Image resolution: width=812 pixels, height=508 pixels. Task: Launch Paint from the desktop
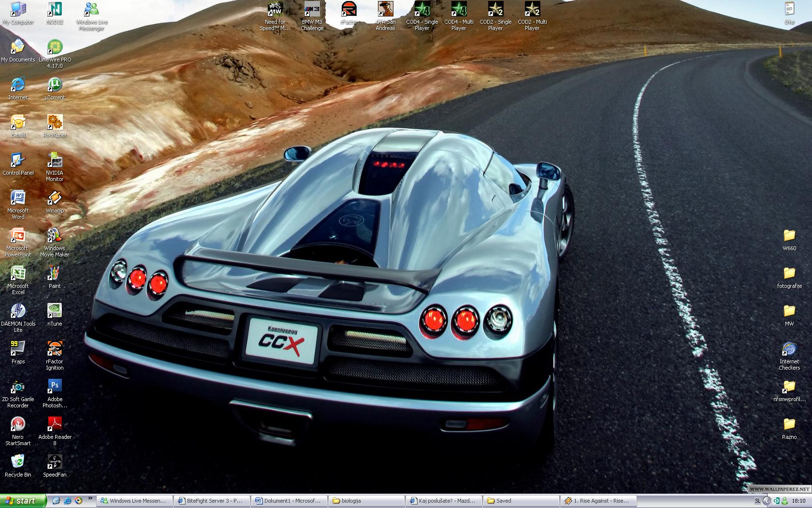pos(55,277)
